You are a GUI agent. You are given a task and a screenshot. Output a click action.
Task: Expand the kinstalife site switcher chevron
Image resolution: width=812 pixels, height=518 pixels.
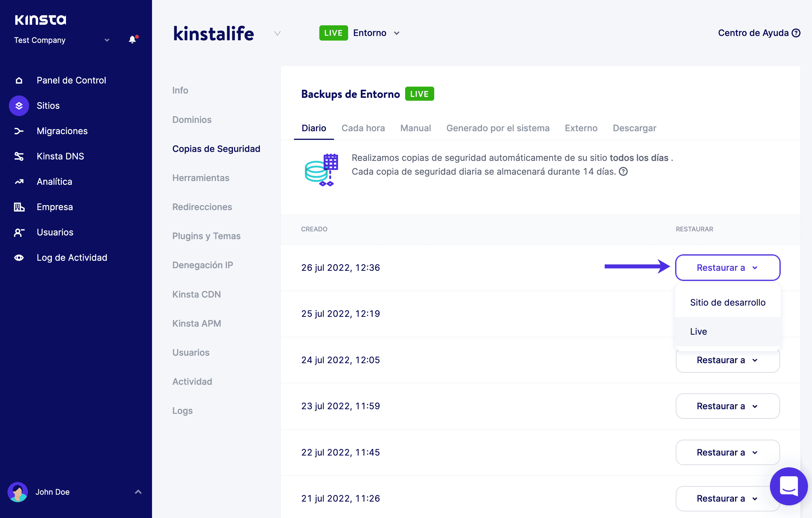click(x=277, y=33)
